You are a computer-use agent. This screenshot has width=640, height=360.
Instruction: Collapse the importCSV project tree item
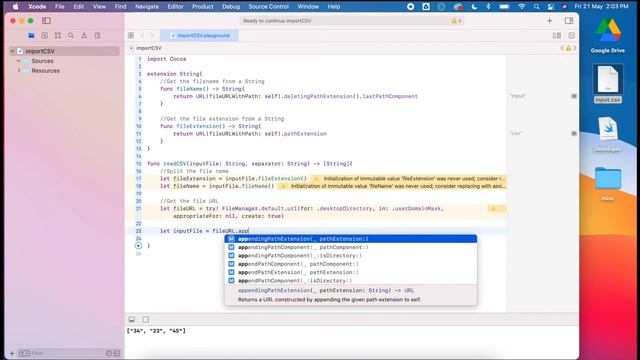click(x=12, y=51)
